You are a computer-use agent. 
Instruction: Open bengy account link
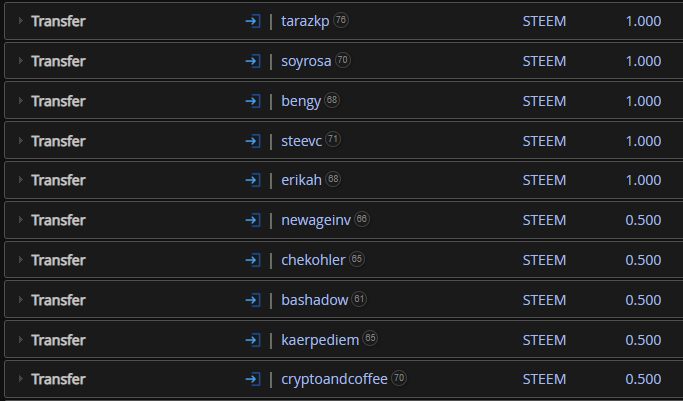coord(301,101)
